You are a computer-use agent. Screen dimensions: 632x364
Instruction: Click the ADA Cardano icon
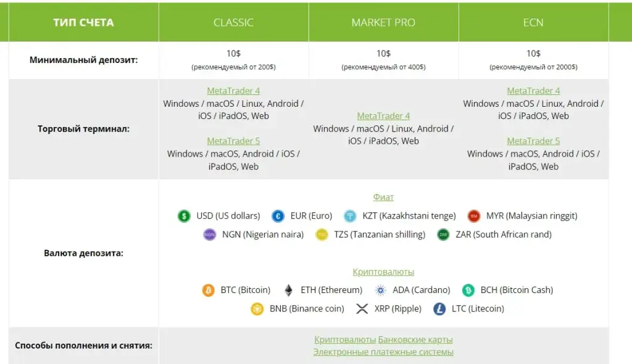point(380,290)
